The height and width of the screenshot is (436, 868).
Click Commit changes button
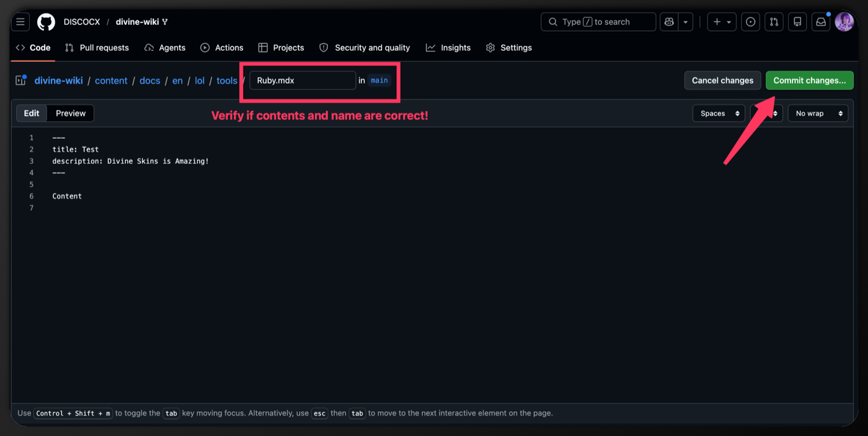810,81
